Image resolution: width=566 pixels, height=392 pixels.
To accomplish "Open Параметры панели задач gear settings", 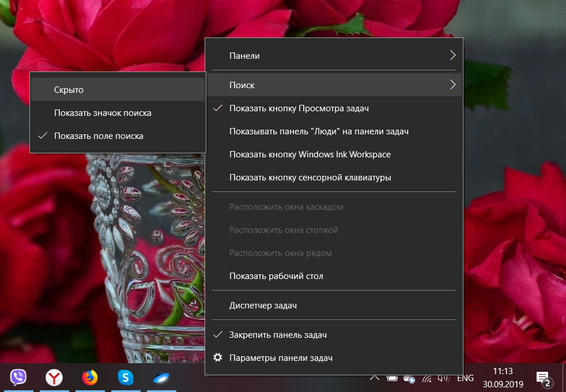I will point(334,358).
